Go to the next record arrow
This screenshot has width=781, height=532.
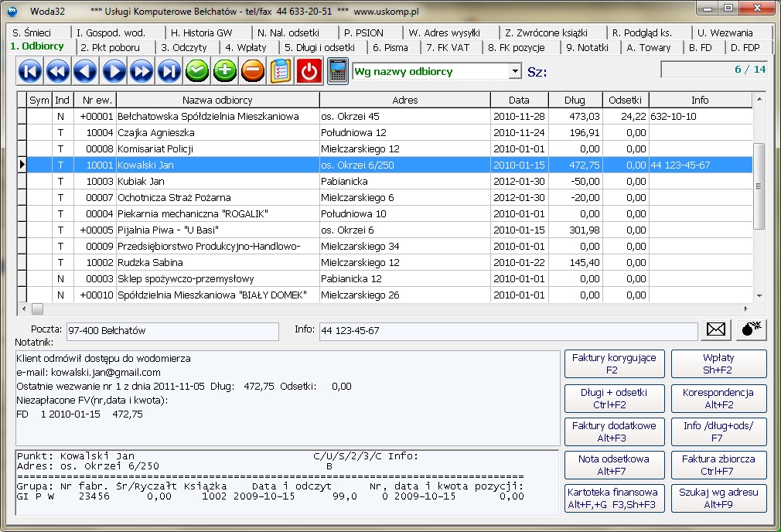(114, 72)
